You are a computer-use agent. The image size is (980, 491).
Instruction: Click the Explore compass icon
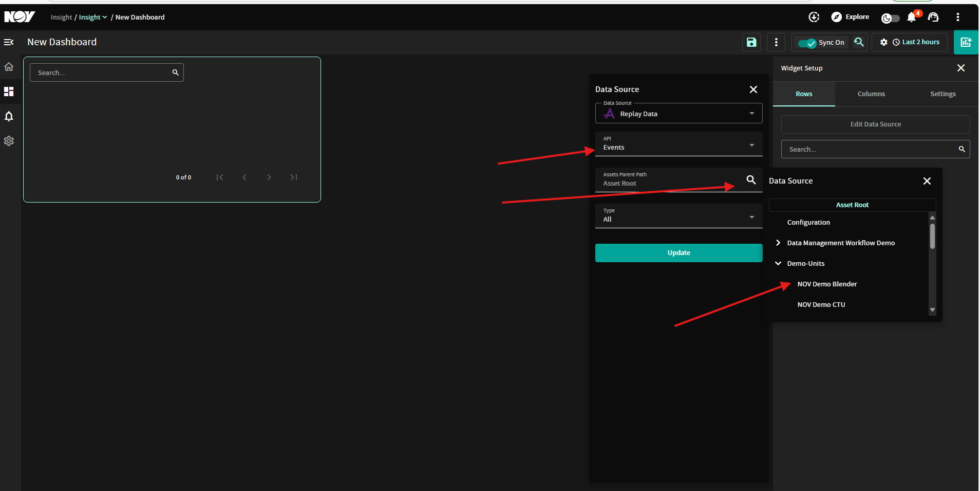837,17
